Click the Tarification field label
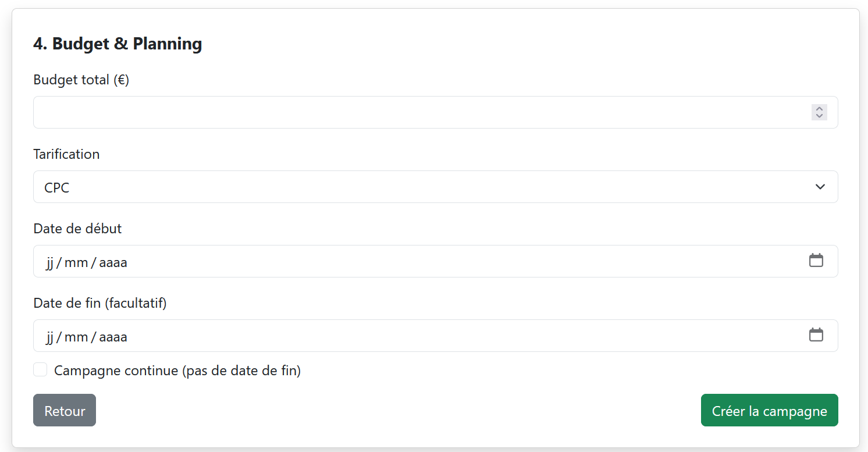 (66, 154)
